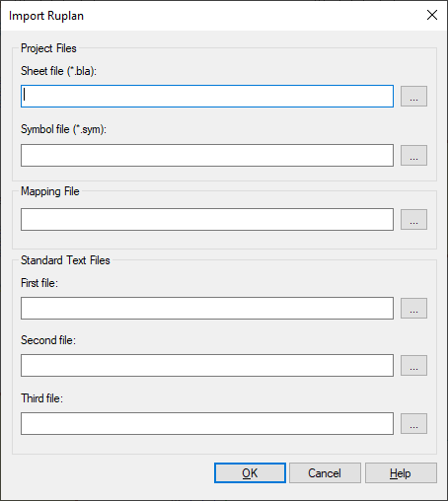Browse for the First standard text file
Viewport: 448px width, 501px height.
pos(413,308)
